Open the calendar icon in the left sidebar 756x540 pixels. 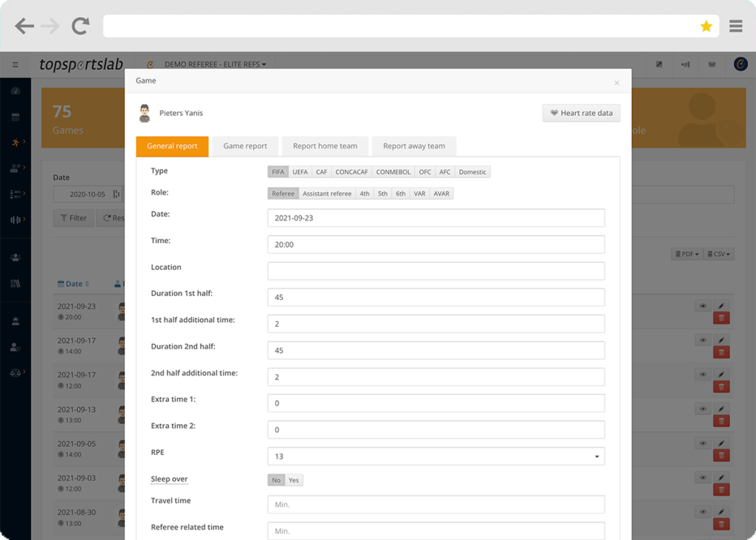tap(16, 117)
